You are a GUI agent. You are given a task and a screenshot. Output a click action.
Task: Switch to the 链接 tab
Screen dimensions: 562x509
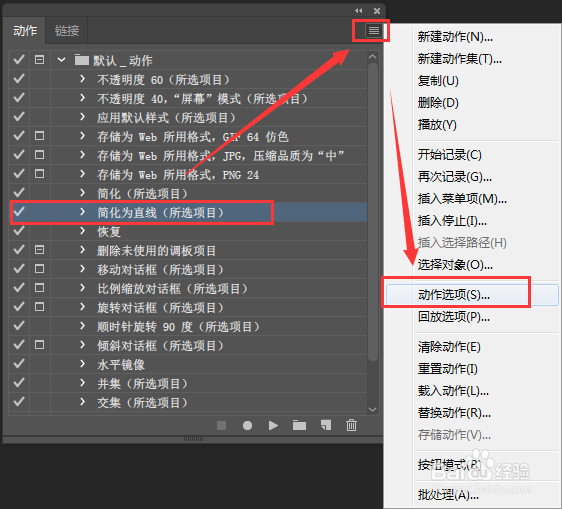point(67,31)
